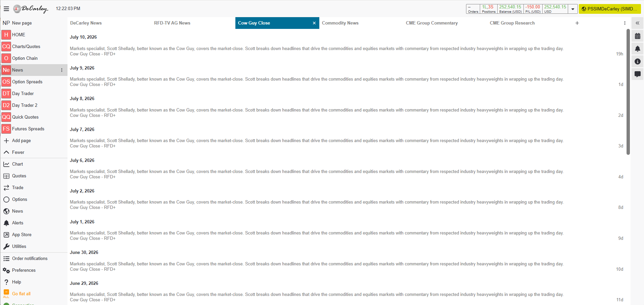Image resolution: width=644 pixels, height=305 pixels.
Task: Open the Chart widget
Action: [34, 164]
